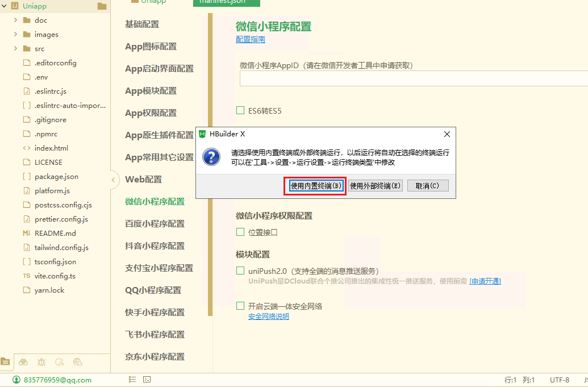Expand the src folder
Screen dimensions: 588x387
point(15,48)
